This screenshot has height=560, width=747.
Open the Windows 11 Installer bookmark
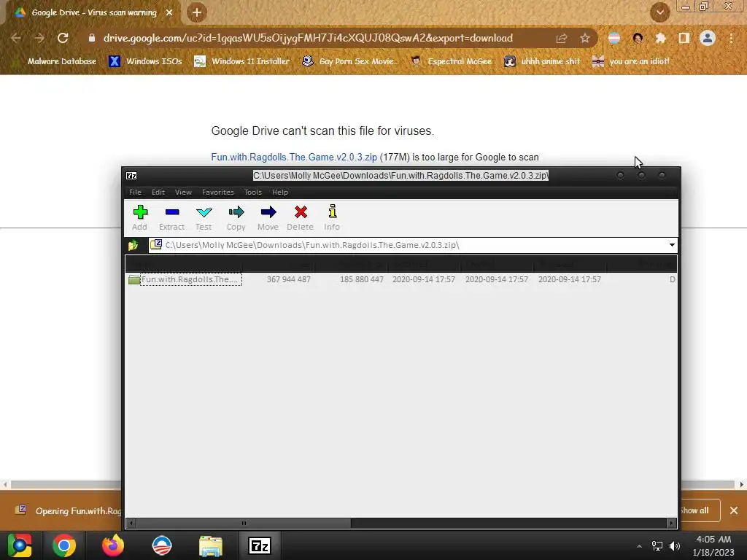[x=241, y=61]
